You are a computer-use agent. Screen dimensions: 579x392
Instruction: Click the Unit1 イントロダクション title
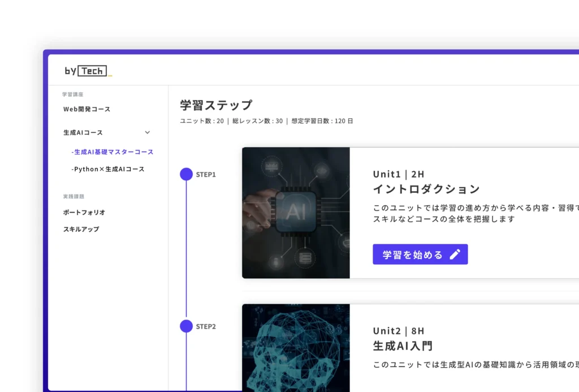425,189
